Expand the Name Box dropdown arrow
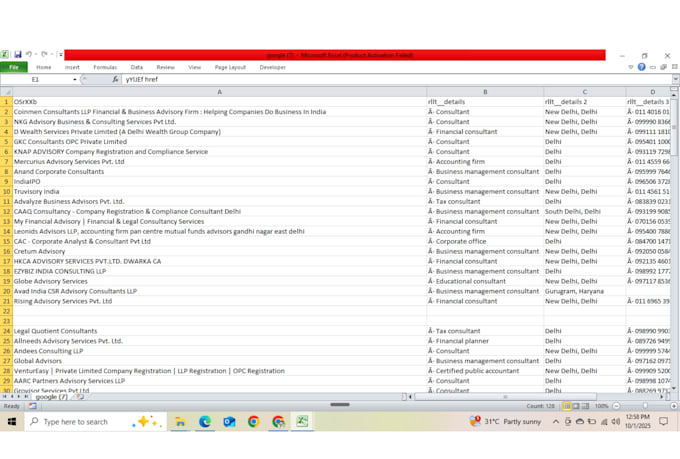The image size is (680, 459). pyautogui.click(x=75, y=79)
